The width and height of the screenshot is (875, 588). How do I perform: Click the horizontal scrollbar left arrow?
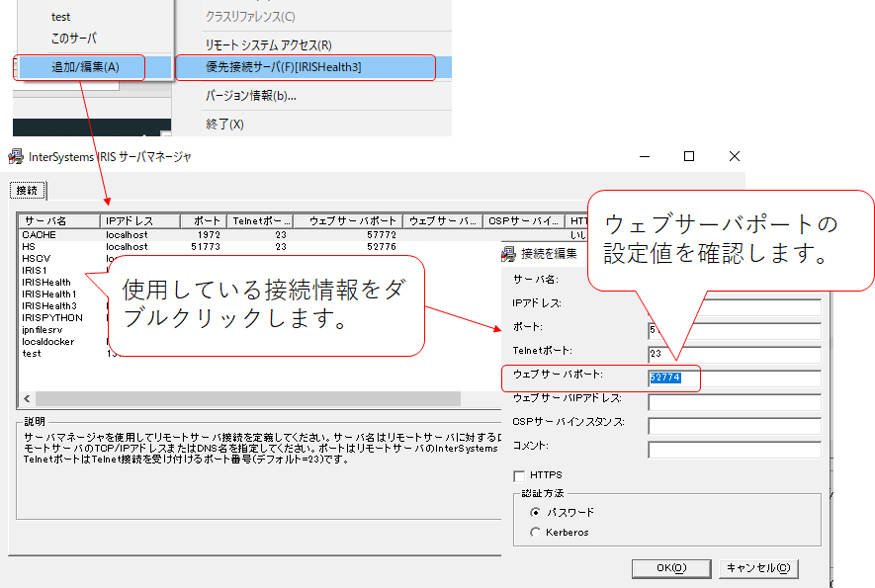28,399
